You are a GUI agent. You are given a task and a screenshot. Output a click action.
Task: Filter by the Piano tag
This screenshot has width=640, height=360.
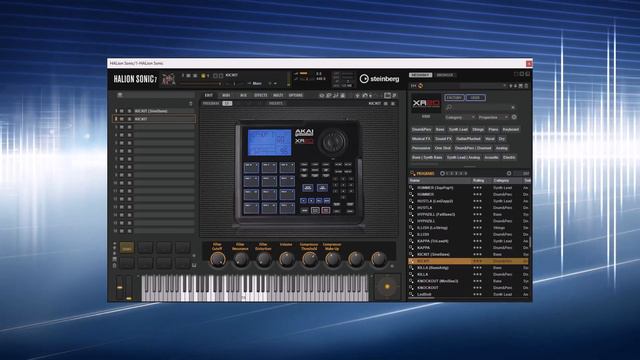click(x=493, y=129)
